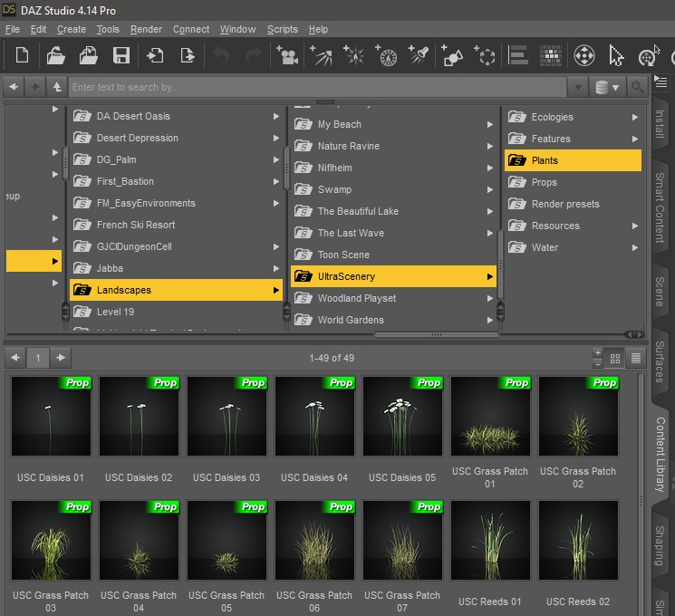Expand the Water folder arrow
Screen dimensions: 675x616
point(635,247)
